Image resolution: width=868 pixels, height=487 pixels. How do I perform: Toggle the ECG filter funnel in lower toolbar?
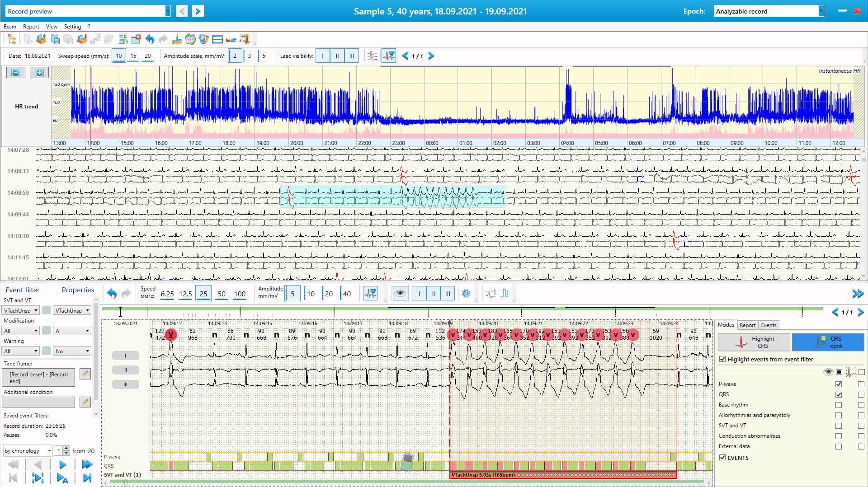point(370,294)
